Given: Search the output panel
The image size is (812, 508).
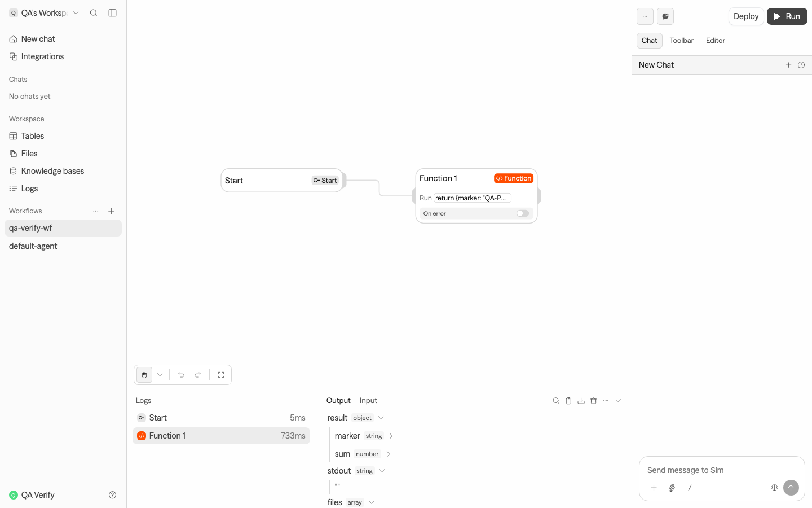Looking at the screenshot, I should point(556,401).
